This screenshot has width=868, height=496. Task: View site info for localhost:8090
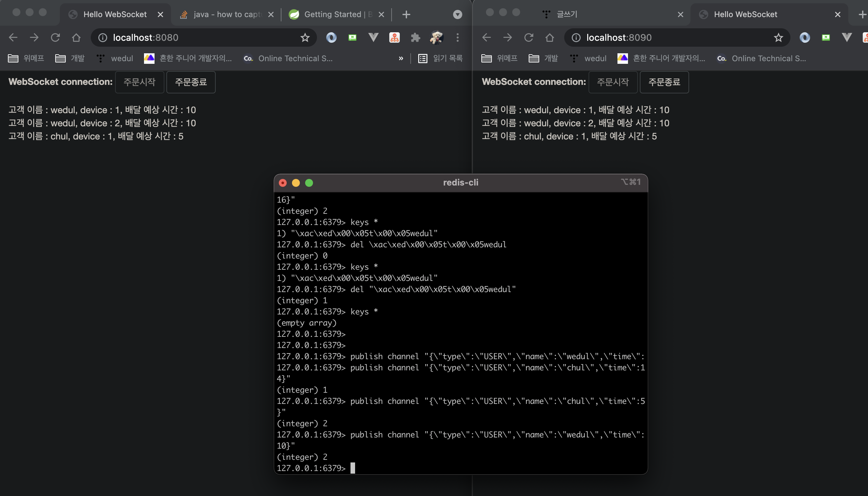pos(576,37)
